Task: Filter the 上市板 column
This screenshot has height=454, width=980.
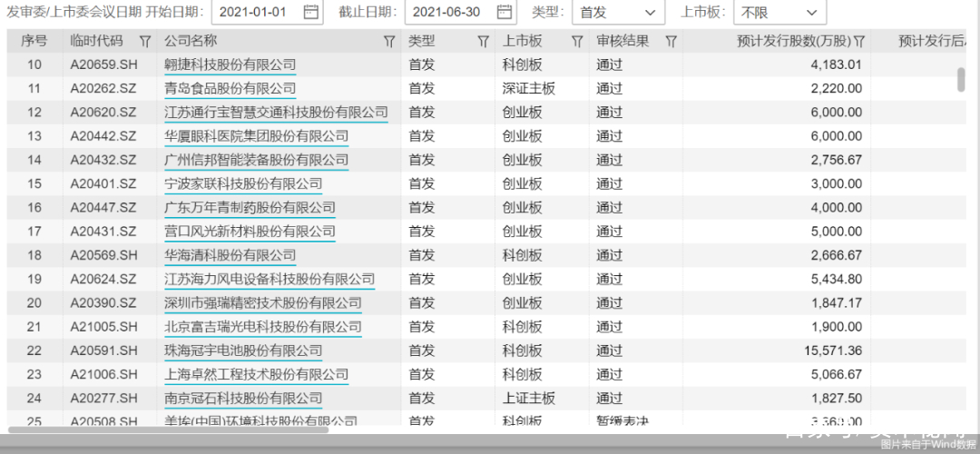Action: coord(577,41)
